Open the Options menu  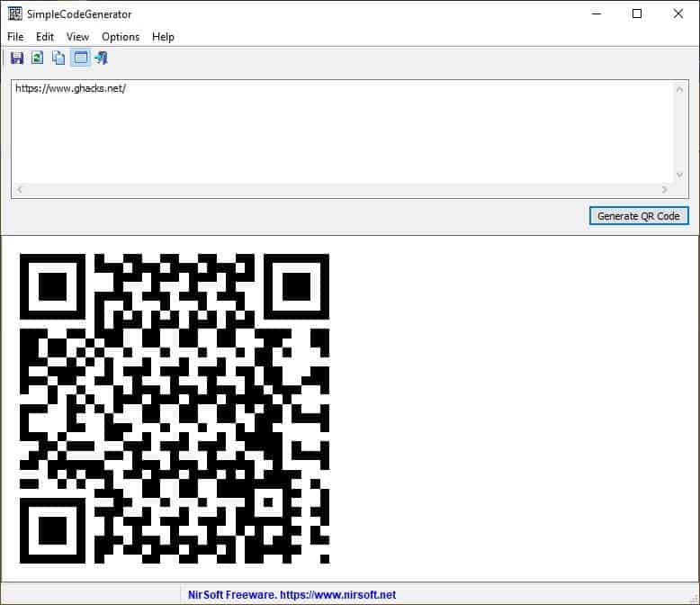[x=121, y=37]
